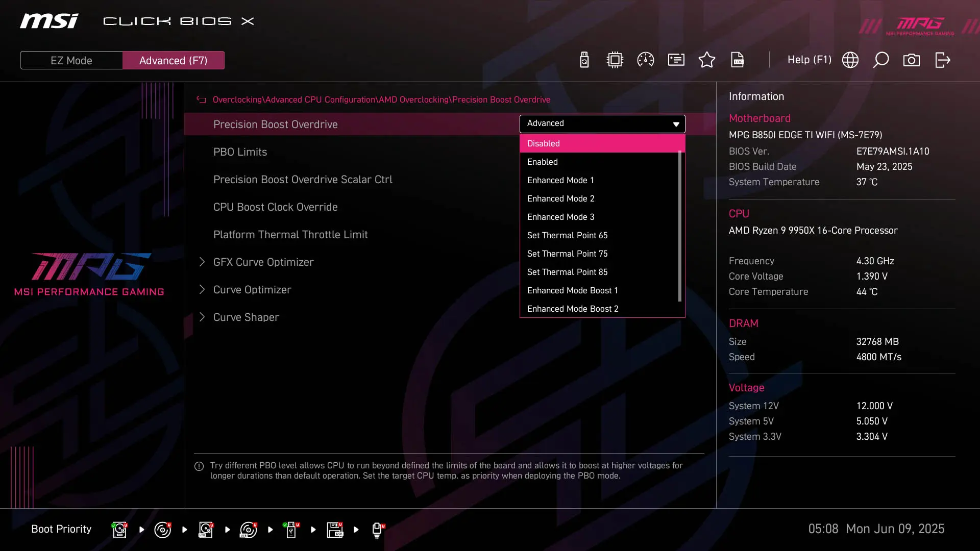Select the USB hard disk boot priority icon

pos(206,530)
